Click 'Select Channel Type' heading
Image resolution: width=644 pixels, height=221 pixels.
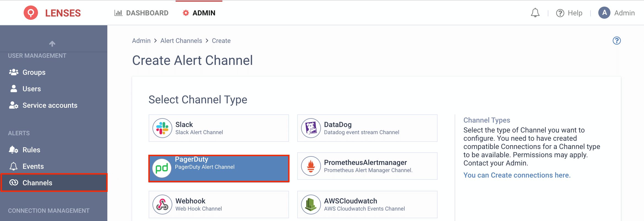[x=198, y=100]
